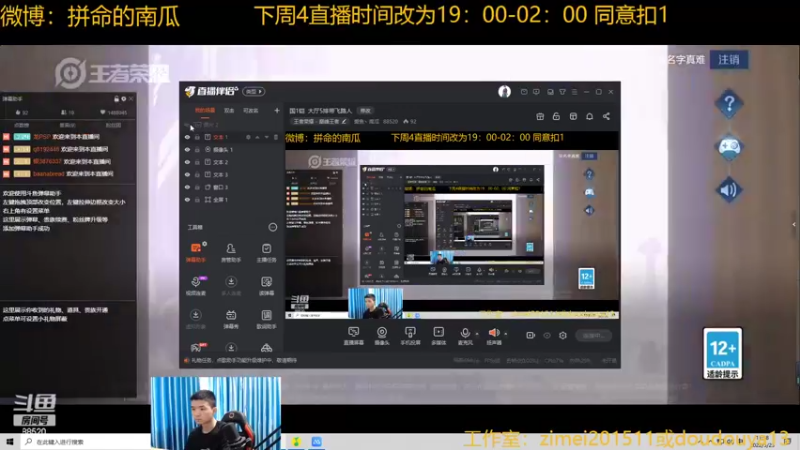The image size is (800, 450).
Task: Delete 文本 1 layer using trash icon
Action: coord(276,137)
